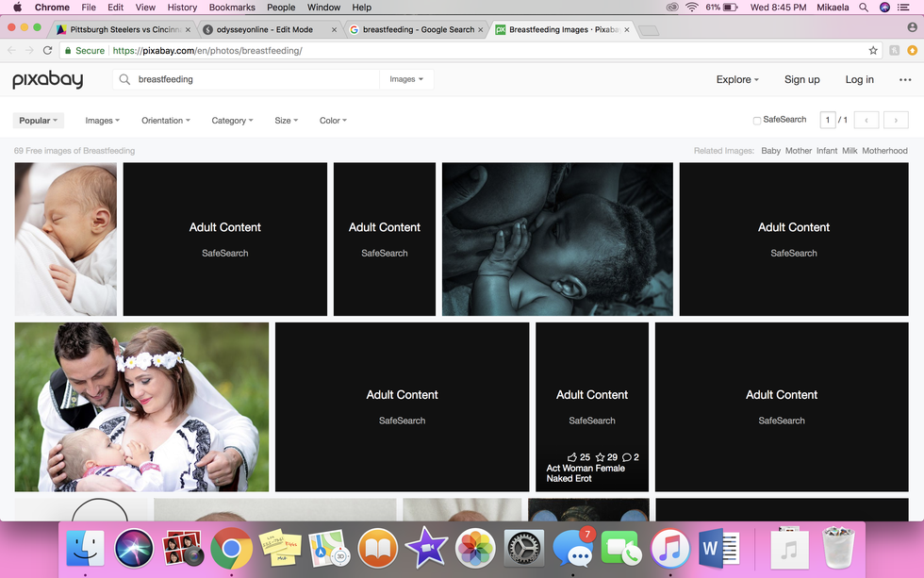Open the Color filter dropdown
The image size is (924, 578).
click(x=333, y=121)
